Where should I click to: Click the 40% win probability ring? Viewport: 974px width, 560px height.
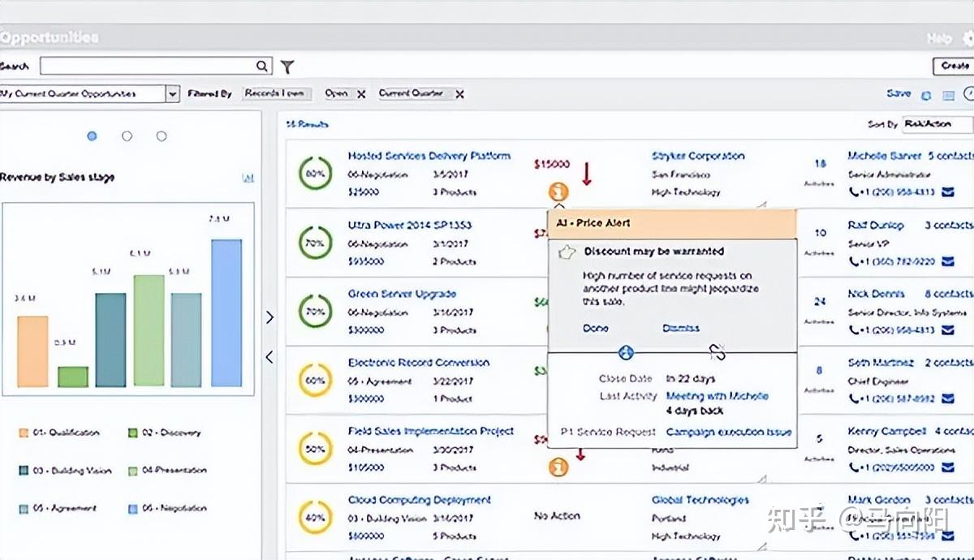[315, 517]
